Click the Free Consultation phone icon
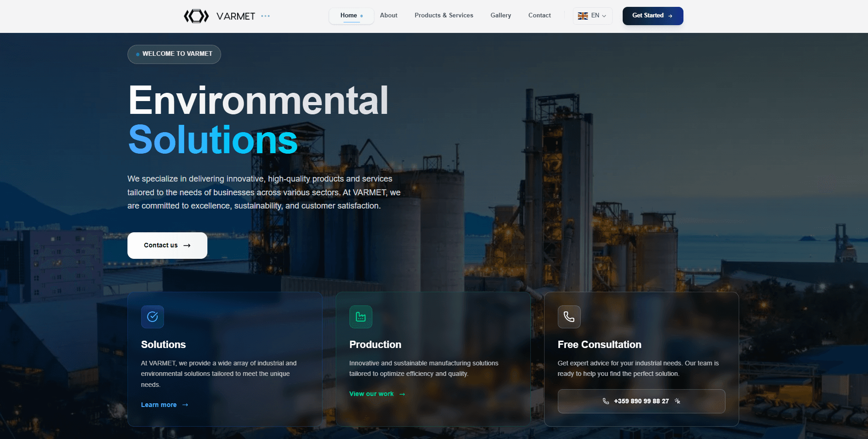The height and width of the screenshot is (439, 868). click(x=569, y=317)
